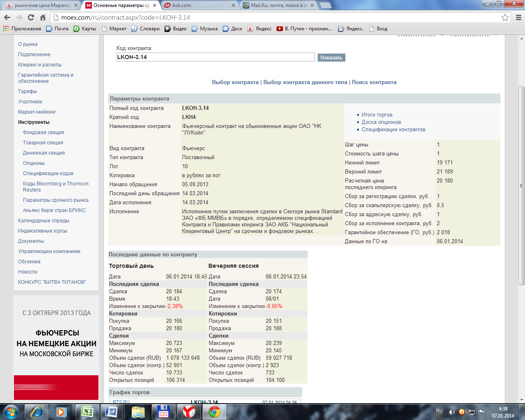The image size is (525, 420).
Task: Click the RU language indicator
Action: (439, 411)
